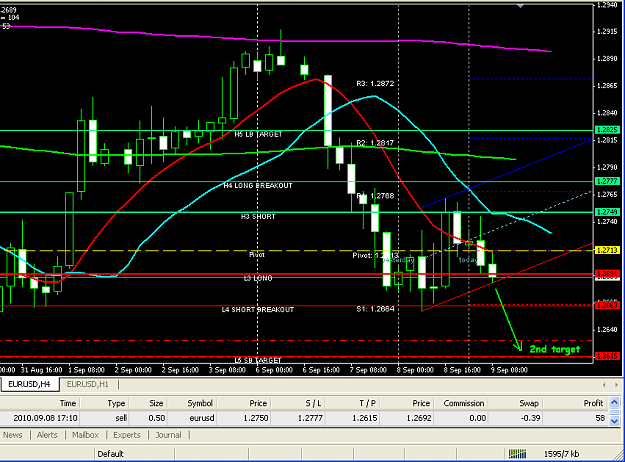This screenshot has height=462, width=625.
Task: Click the 1.2825 green price tag
Action: [607, 130]
